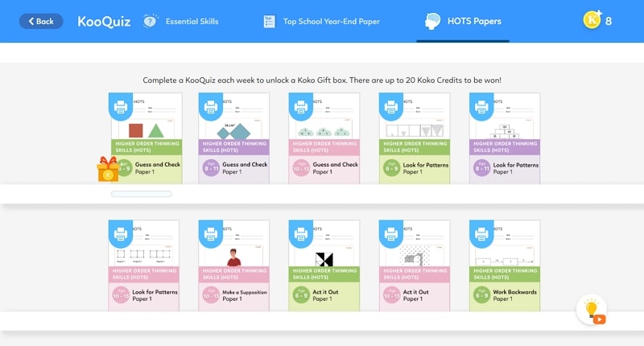Click the Koko gift box icon
Viewport: 644px width, 346px height.
(x=107, y=170)
